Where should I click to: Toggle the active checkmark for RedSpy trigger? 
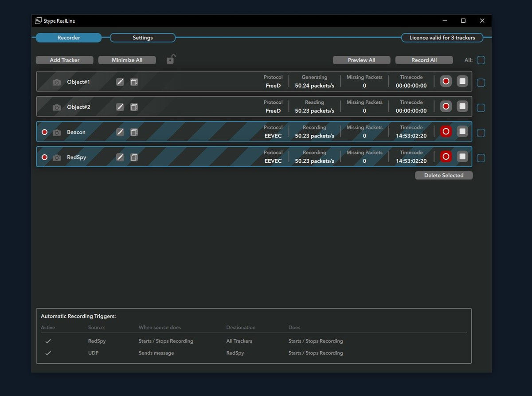(x=48, y=341)
